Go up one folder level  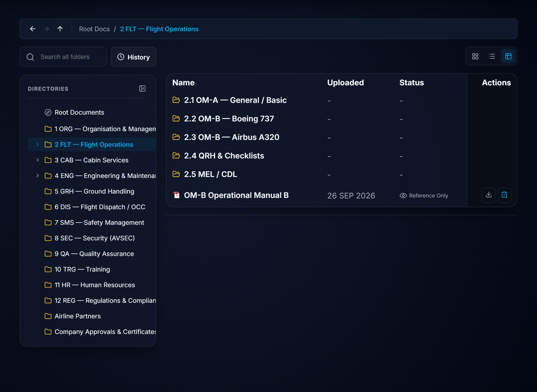pos(60,29)
